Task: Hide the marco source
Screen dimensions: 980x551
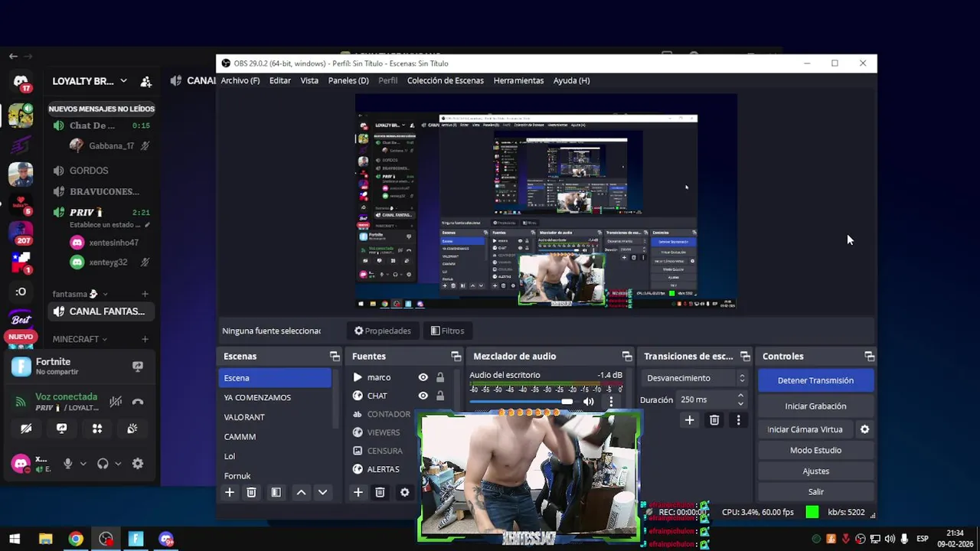Action: point(423,377)
